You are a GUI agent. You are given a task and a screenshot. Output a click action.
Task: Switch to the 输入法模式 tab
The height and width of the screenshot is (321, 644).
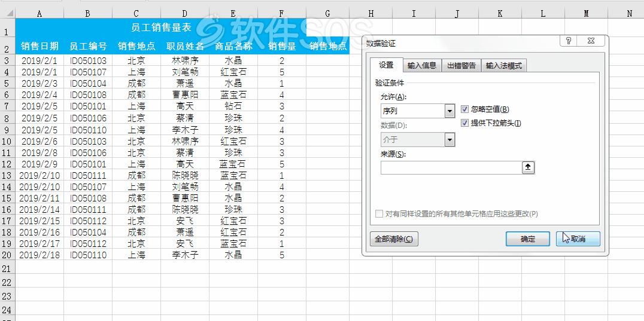point(503,66)
